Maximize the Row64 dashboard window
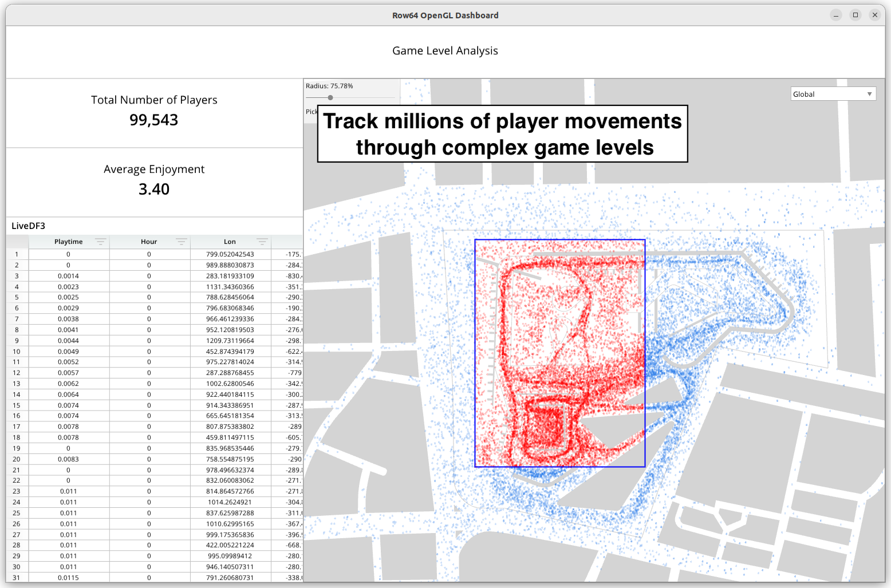 (x=855, y=15)
